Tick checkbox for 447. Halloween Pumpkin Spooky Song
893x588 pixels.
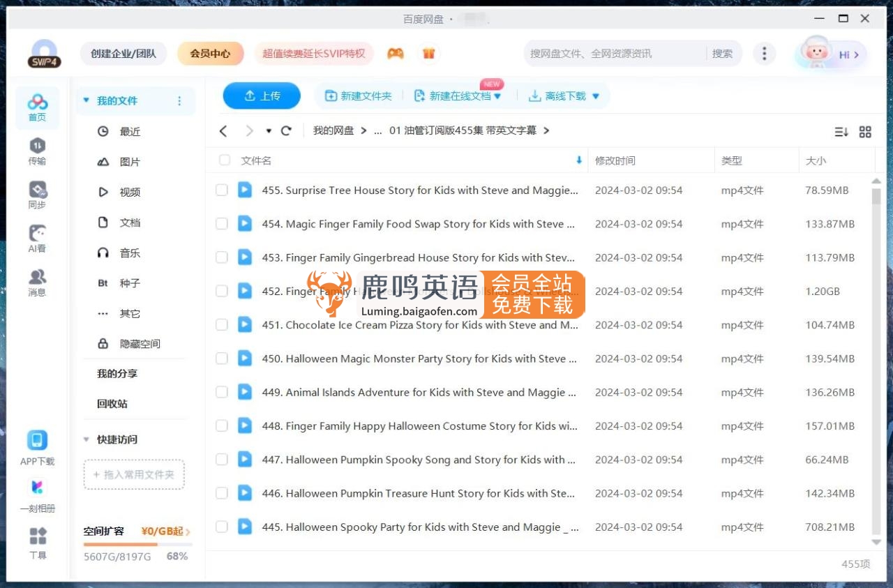pos(222,459)
